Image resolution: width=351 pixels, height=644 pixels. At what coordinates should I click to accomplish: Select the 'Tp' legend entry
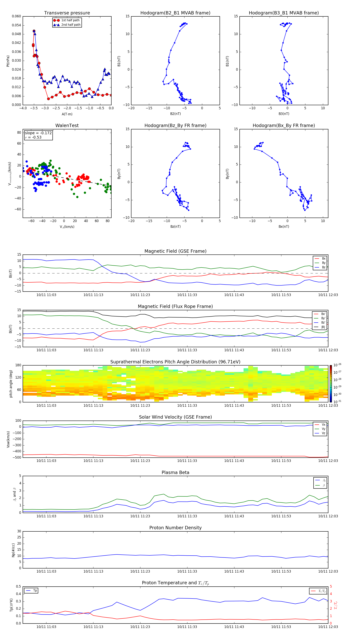(x=31, y=591)
